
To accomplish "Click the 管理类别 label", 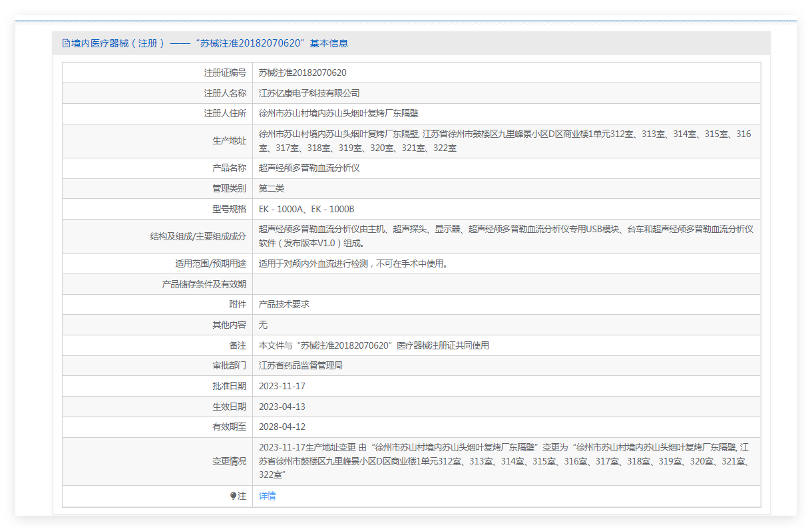I will [229, 188].
